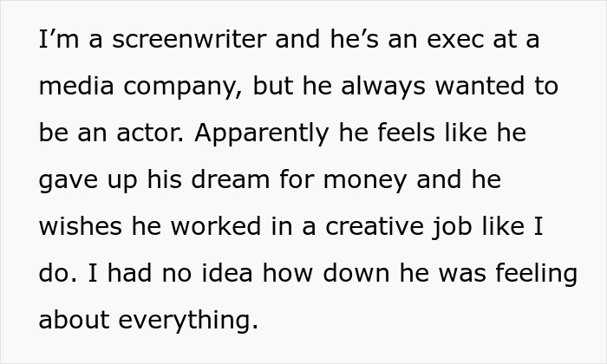The width and height of the screenshot is (607, 364).
Task: Click the word "job"
Action: (452, 228)
